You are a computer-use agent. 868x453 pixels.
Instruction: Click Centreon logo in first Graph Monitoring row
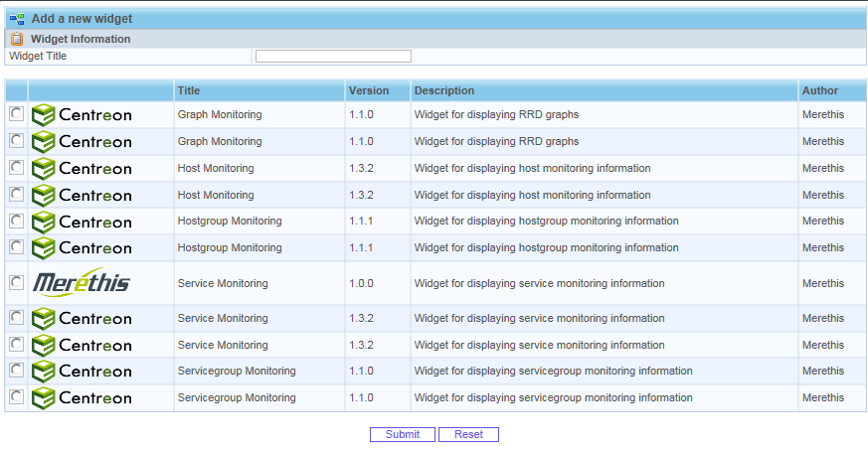click(82, 115)
